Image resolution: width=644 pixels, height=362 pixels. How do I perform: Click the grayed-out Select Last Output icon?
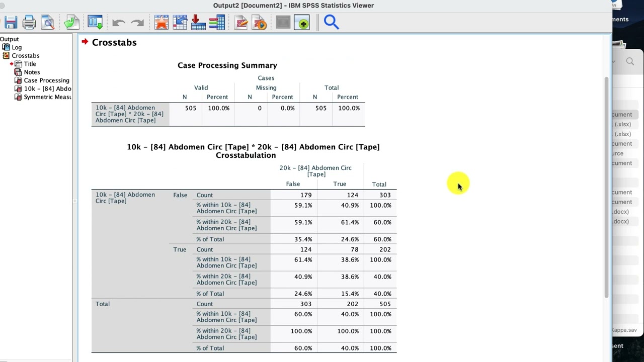pos(283,23)
